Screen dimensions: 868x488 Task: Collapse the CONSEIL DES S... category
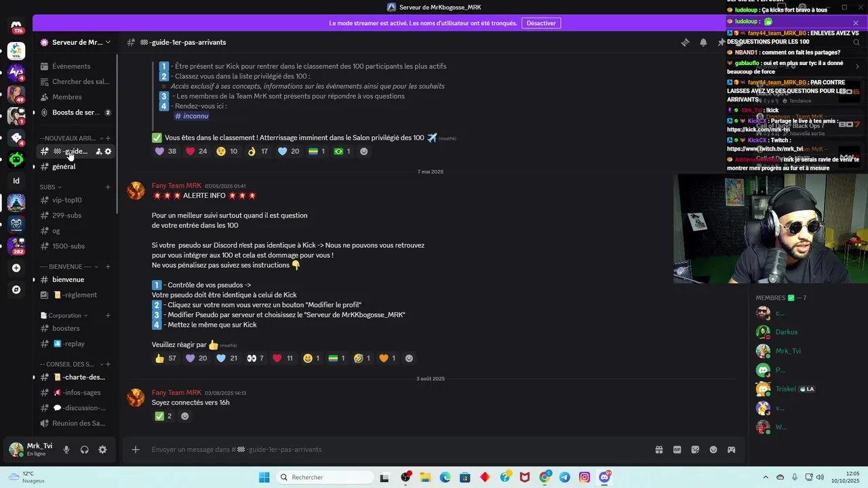(71, 364)
